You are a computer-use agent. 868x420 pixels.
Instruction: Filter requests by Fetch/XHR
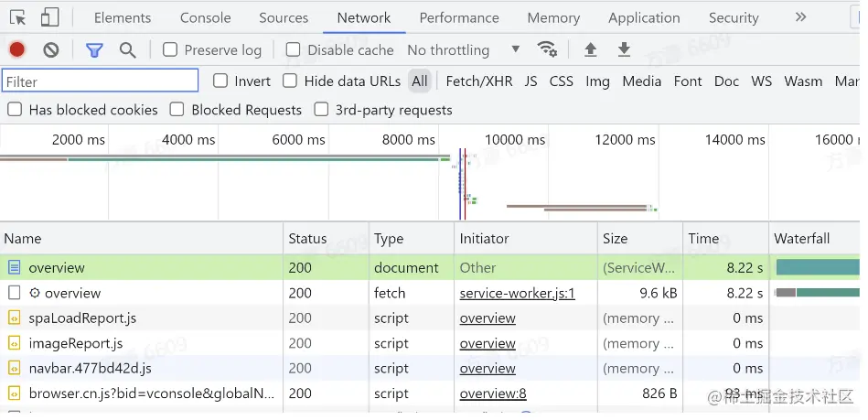click(x=478, y=81)
